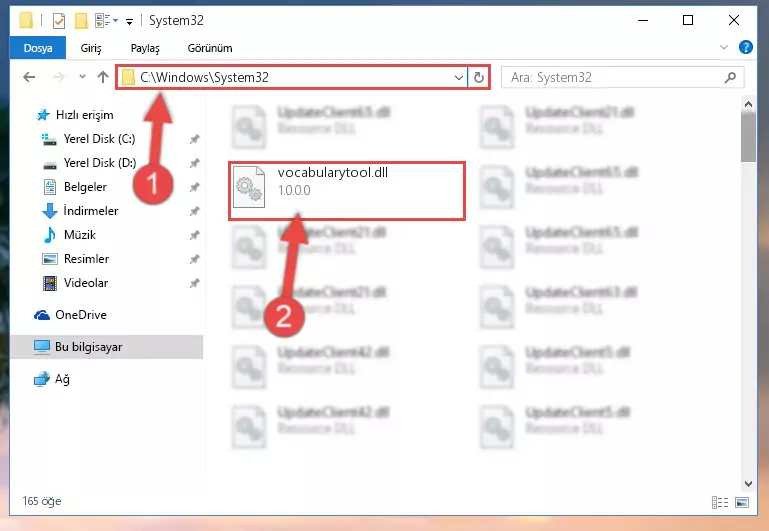The image size is (769, 531).
Task: Click the System32 window folder icon
Action: click(26, 21)
